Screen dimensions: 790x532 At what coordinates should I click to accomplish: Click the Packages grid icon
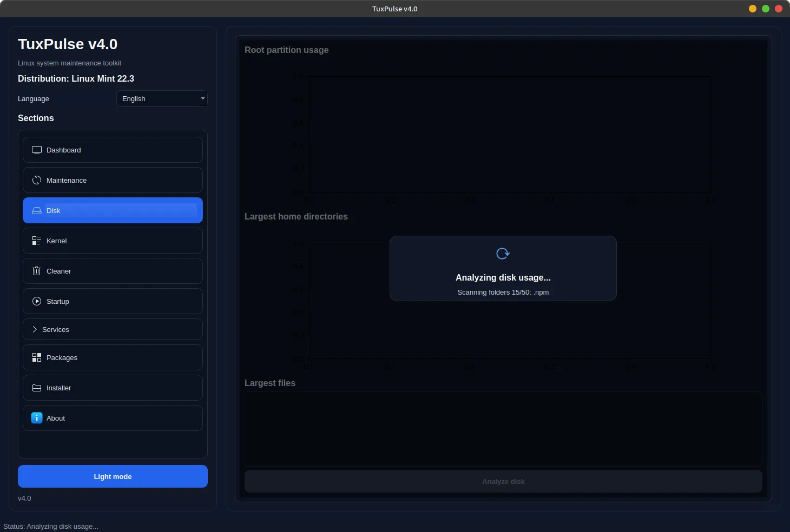pos(37,358)
